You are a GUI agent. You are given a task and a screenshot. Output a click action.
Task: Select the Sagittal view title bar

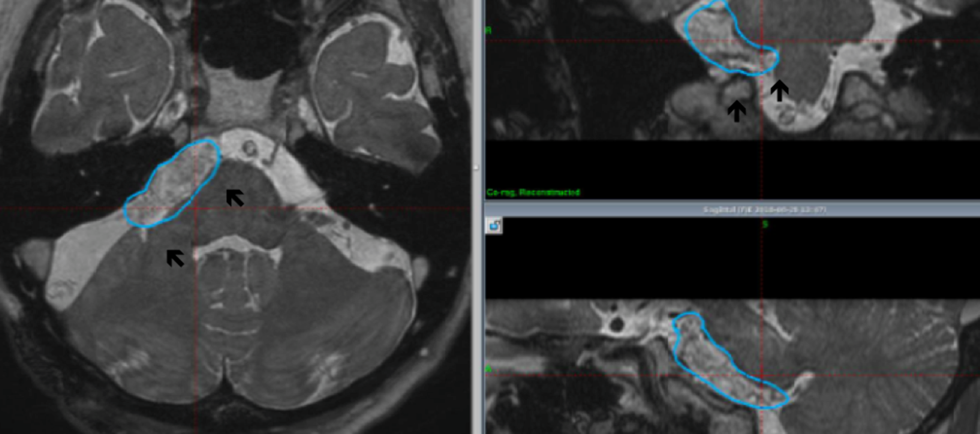[x=732, y=209]
